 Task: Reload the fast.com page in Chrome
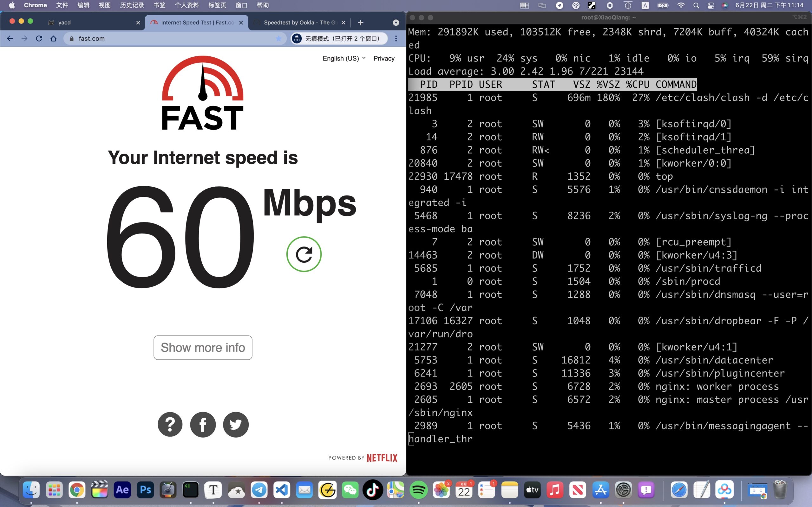click(39, 39)
